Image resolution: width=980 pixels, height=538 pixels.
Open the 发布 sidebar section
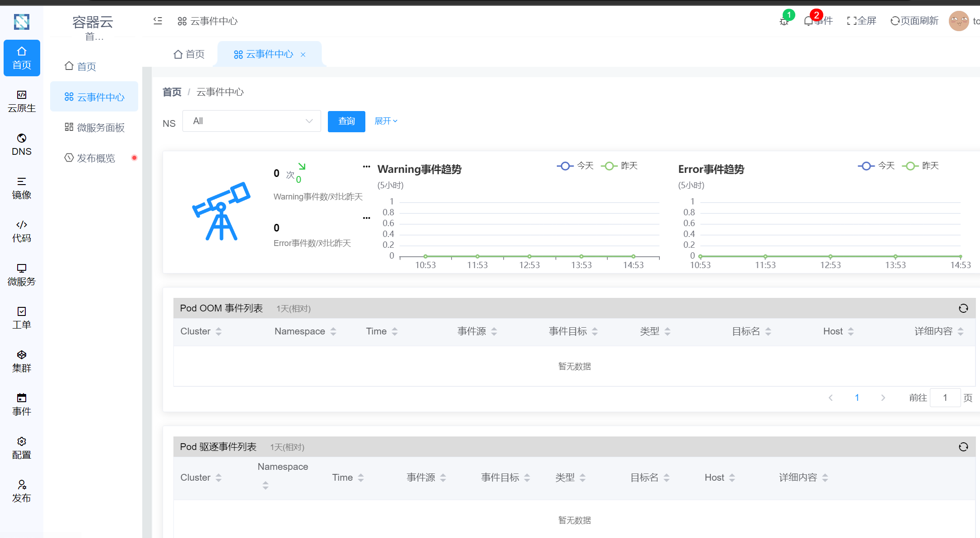click(x=22, y=491)
